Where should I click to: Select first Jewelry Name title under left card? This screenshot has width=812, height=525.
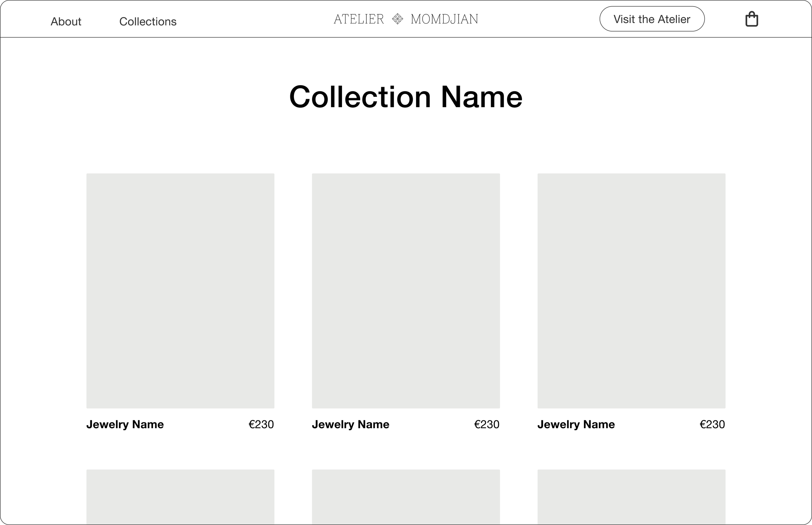(125, 424)
